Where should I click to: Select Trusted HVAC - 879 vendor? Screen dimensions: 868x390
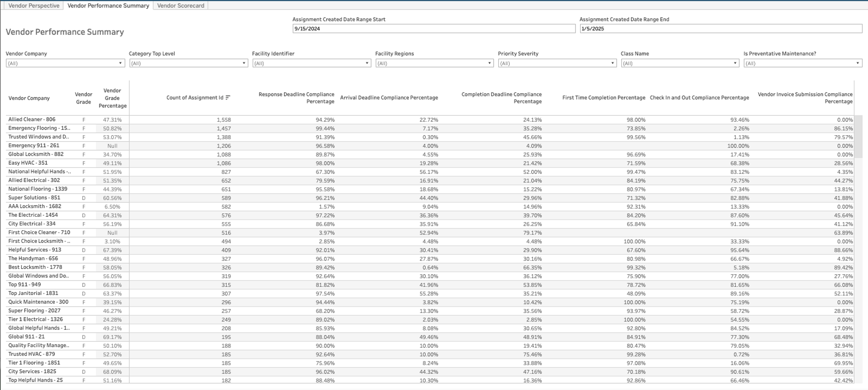(32, 354)
